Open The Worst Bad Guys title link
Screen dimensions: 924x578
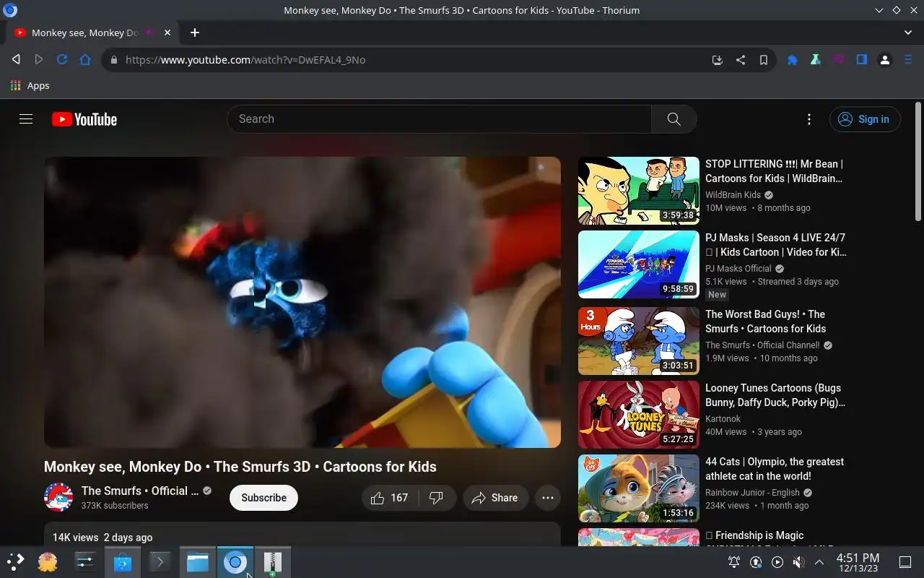pyautogui.click(x=765, y=322)
